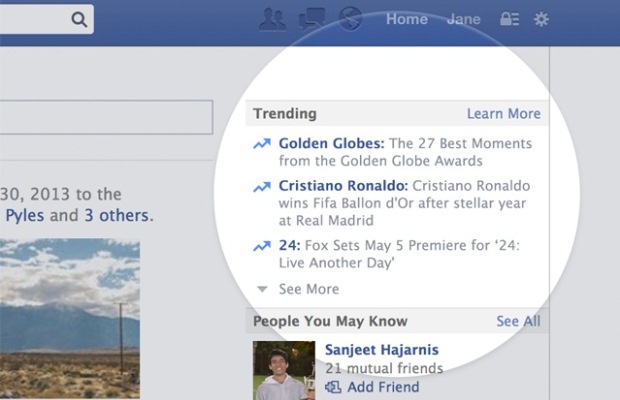Go to Home in the top bar

tap(407, 19)
